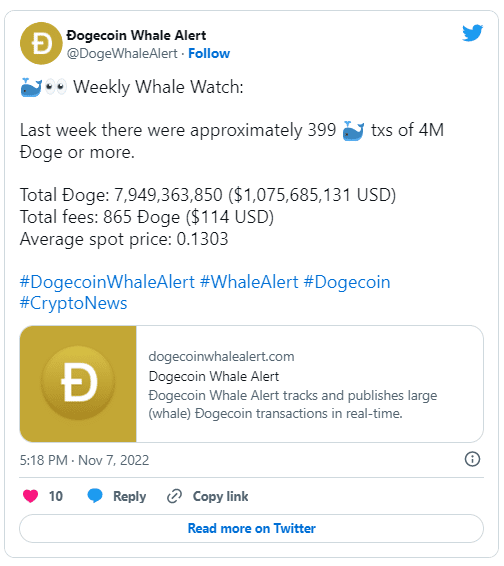The height and width of the screenshot is (566, 504).
Task: Like the tweet with heart icon
Action: pos(30,496)
